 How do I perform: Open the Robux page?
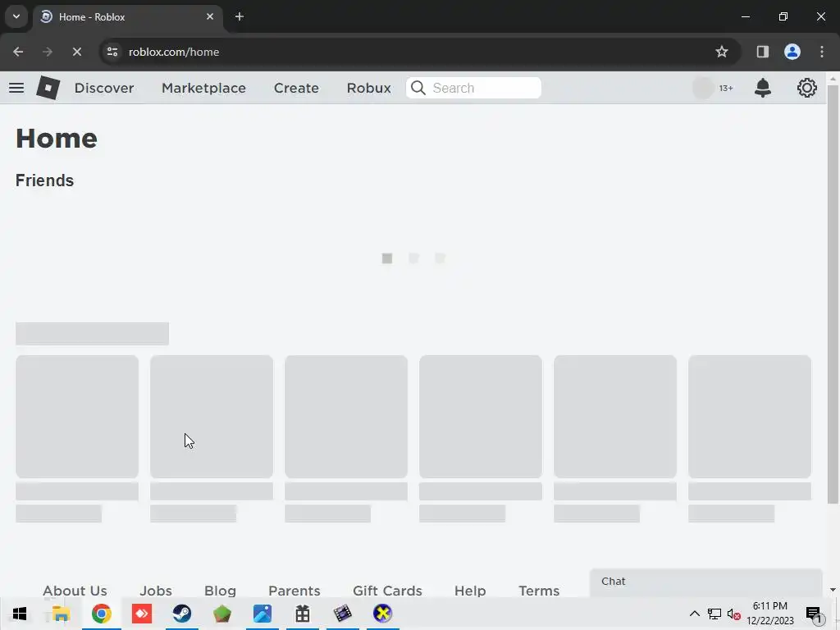[368, 88]
